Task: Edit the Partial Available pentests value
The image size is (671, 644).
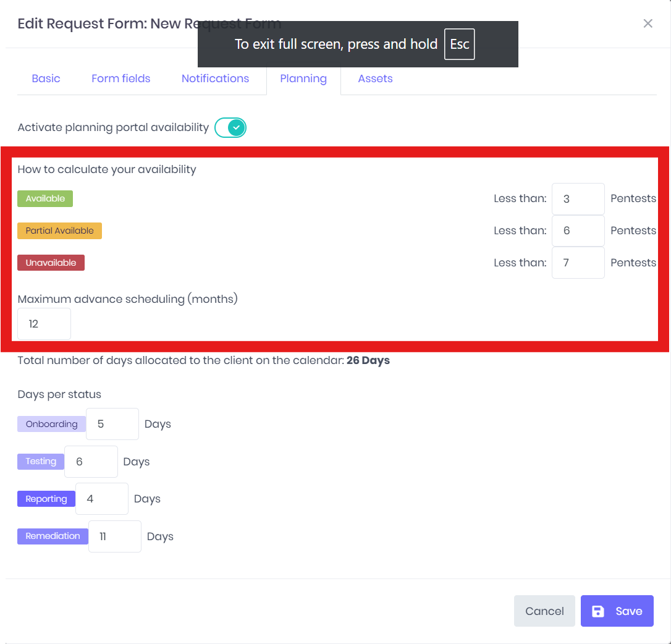Action: (578, 231)
